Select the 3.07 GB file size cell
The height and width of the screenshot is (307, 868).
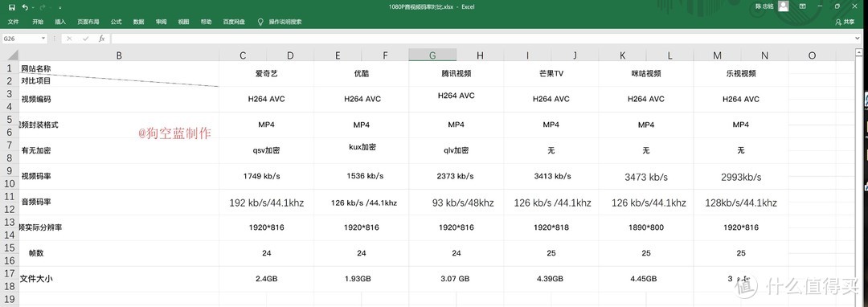pyautogui.click(x=457, y=280)
